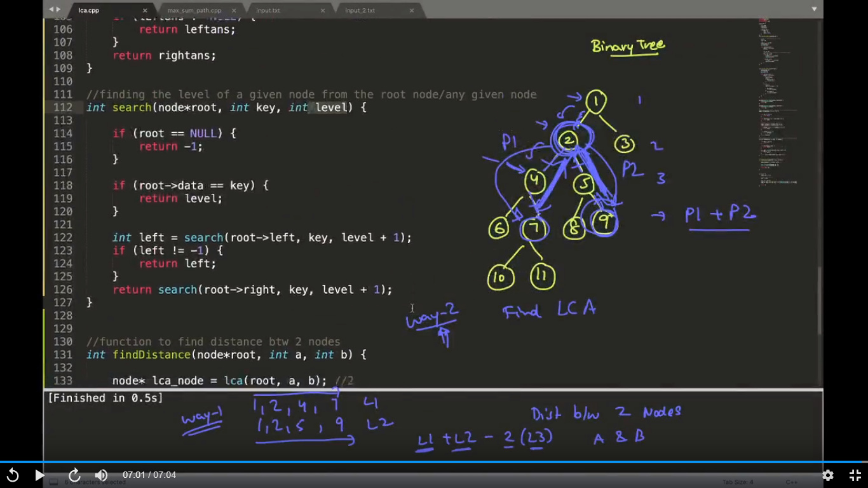Close the input.txt tab
868x488 pixels.
pos(323,10)
